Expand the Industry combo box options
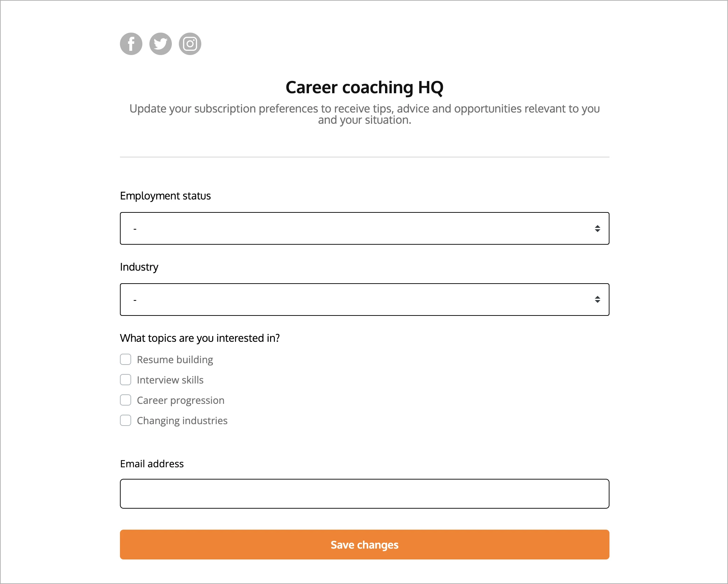 [x=365, y=299]
